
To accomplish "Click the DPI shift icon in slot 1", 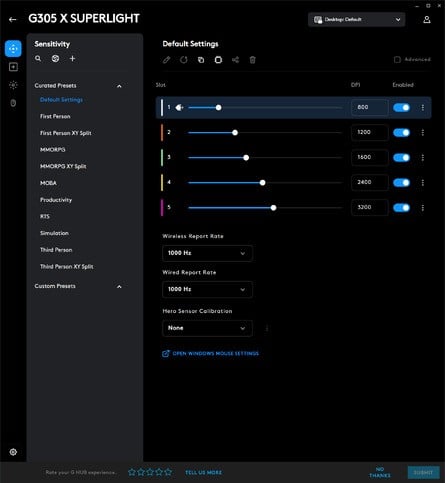I will coord(179,107).
